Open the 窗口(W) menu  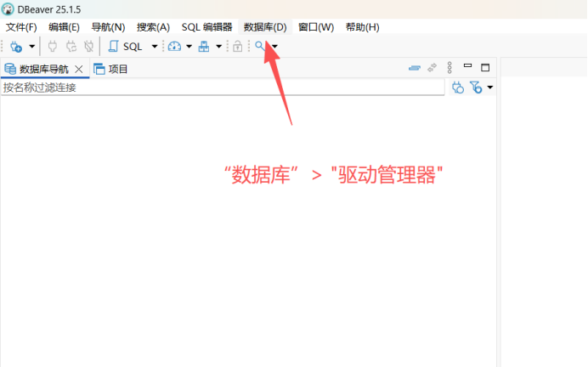[316, 27]
